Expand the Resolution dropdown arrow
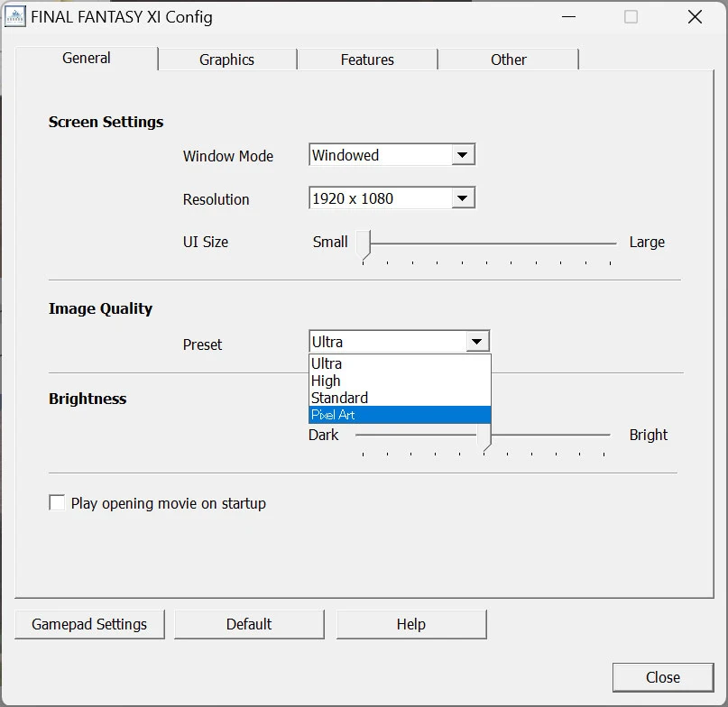Viewport: 728px width, 707px height. pyautogui.click(x=463, y=198)
